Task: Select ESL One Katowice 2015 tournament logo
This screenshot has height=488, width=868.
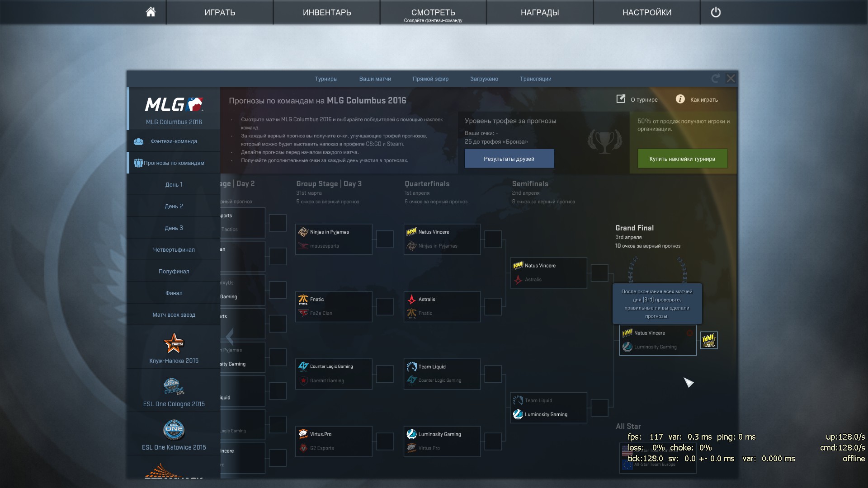Action: (x=174, y=430)
